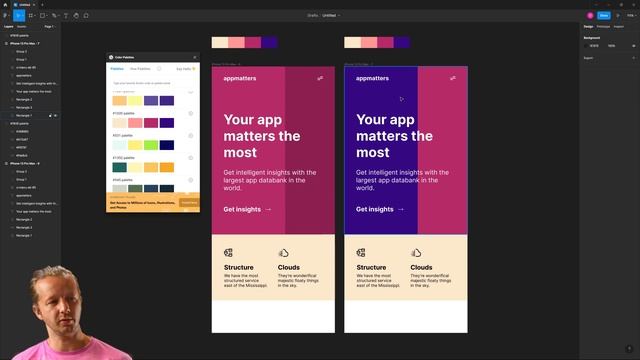
Task: Close the Color Palettes plugin window
Action: tap(195, 58)
